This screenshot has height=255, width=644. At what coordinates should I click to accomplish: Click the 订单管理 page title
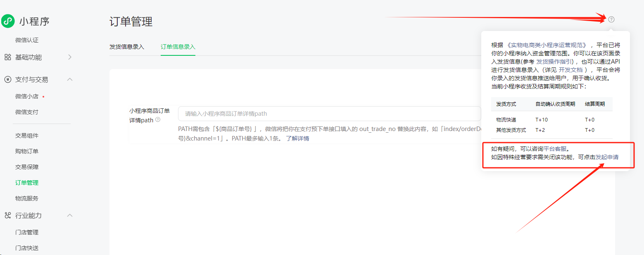pos(131,21)
